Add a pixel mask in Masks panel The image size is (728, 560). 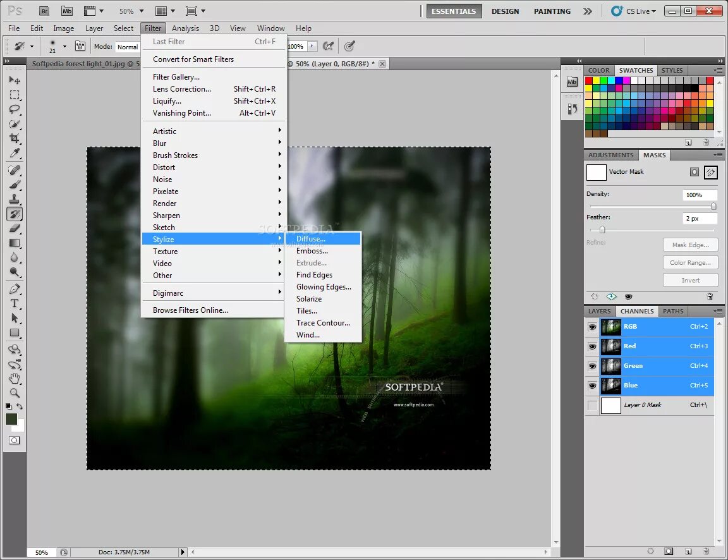pos(694,173)
